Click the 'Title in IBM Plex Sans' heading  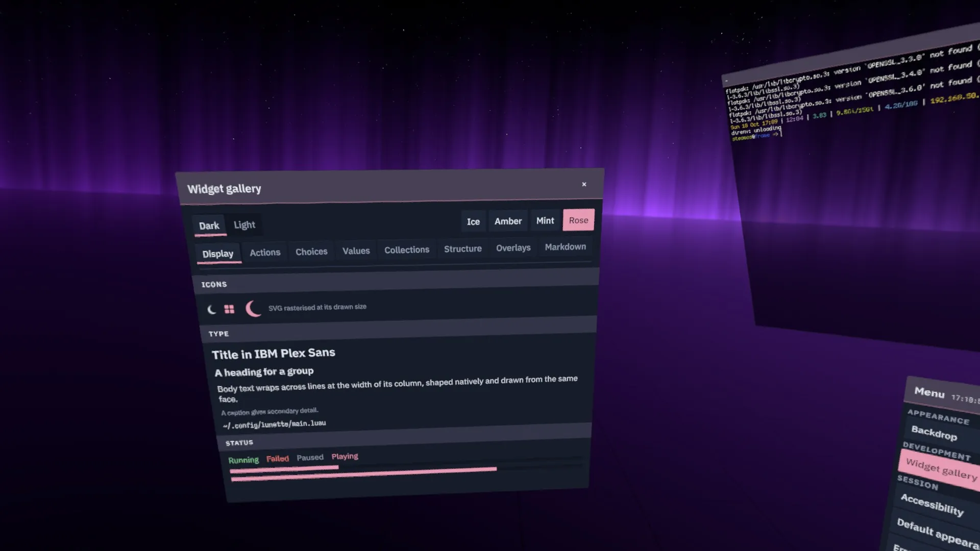273,354
